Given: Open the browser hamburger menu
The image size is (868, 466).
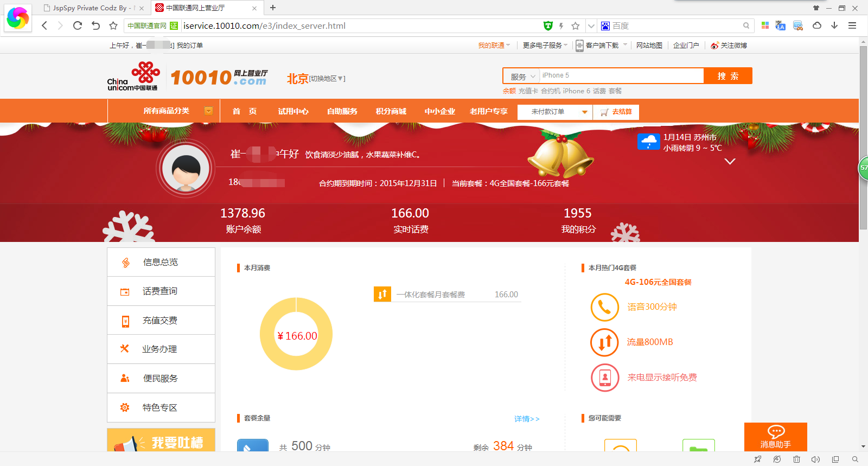Looking at the screenshot, I should coord(852,25).
